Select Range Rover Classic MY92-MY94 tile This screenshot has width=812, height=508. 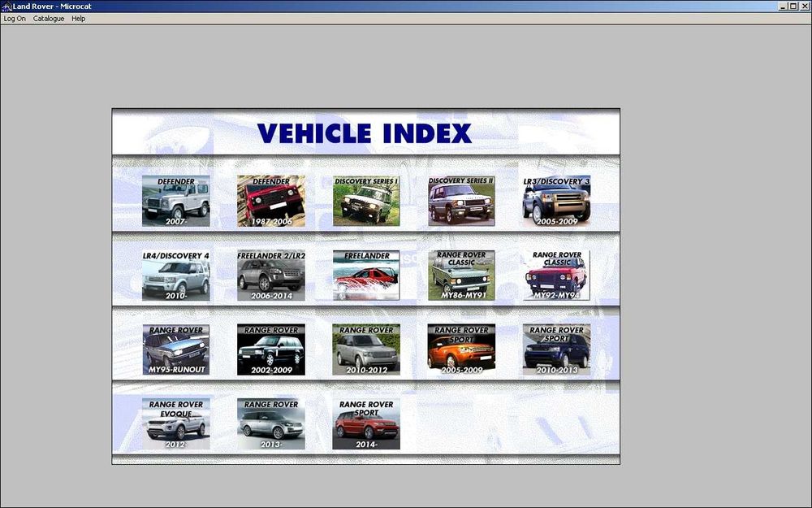557,276
